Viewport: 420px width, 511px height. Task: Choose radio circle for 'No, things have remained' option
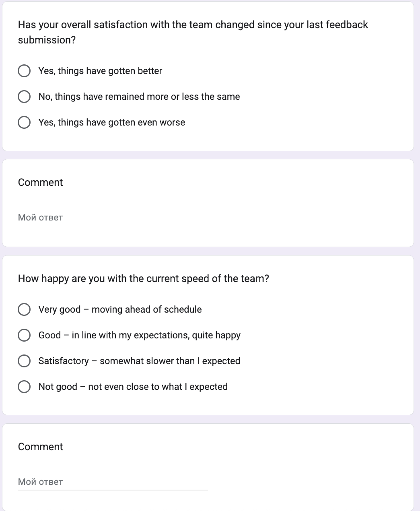click(x=24, y=97)
